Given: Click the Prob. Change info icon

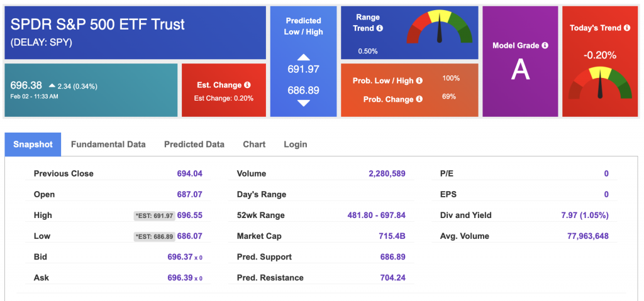Looking at the screenshot, I should coord(419,99).
